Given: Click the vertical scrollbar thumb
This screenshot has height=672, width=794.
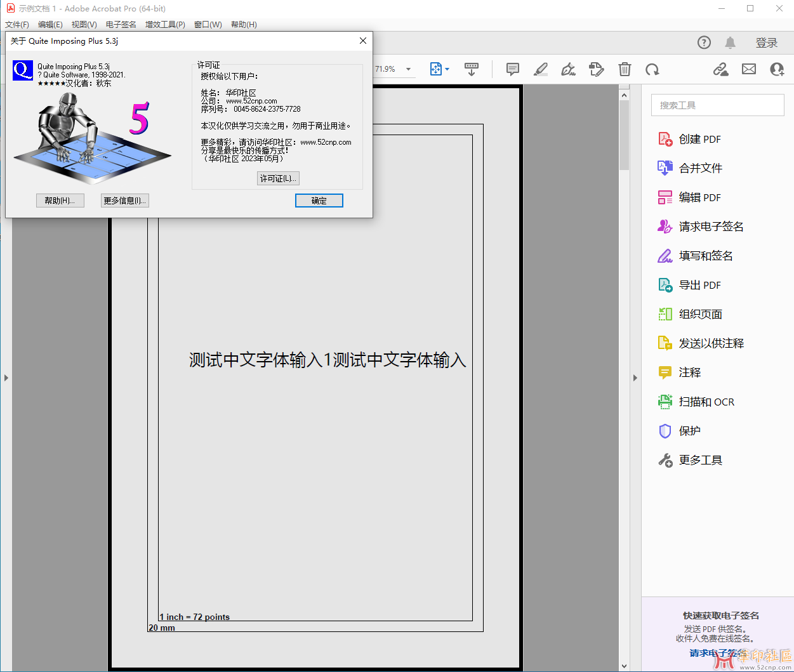Looking at the screenshot, I should coord(625,135).
